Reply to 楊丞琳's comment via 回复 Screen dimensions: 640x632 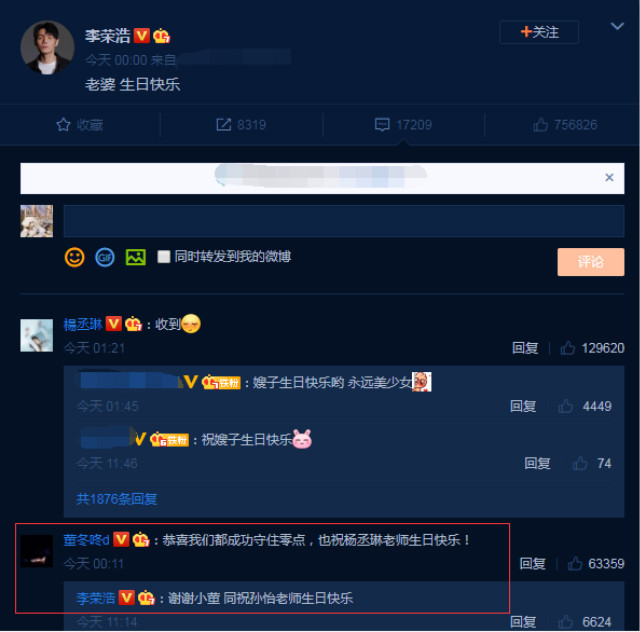coord(525,348)
